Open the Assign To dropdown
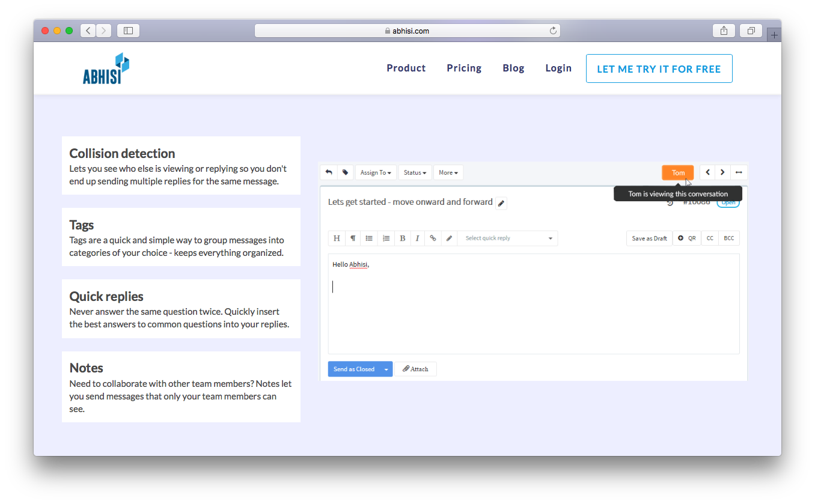This screenshot has width=815, height=504. (376, 172)
